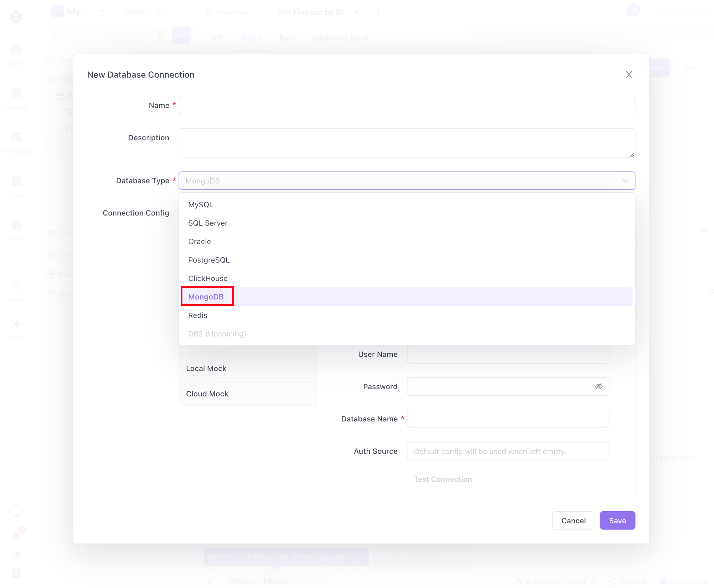The height and width of the screenshot is (588, 714).
Task: Select MongoDB in the dropdown list
Action: point(407,297)
